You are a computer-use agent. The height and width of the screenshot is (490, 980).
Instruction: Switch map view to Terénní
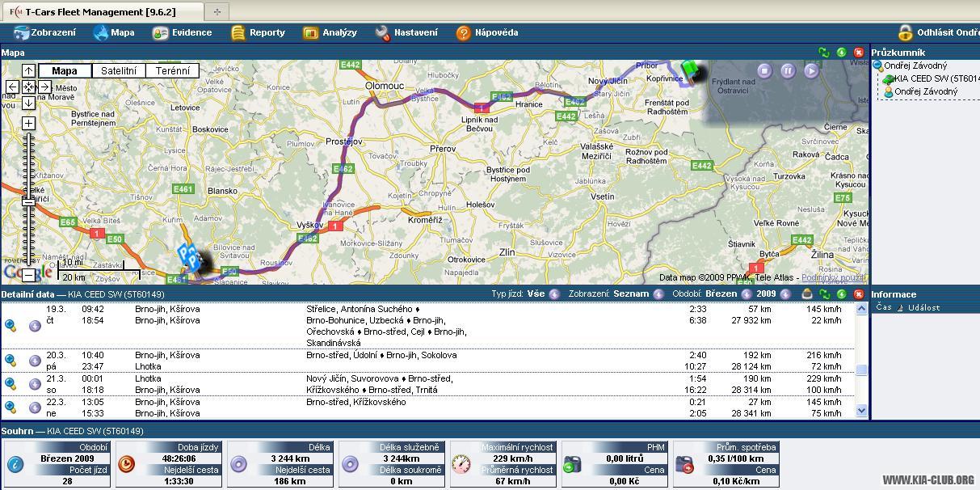[x=173, y=71]
